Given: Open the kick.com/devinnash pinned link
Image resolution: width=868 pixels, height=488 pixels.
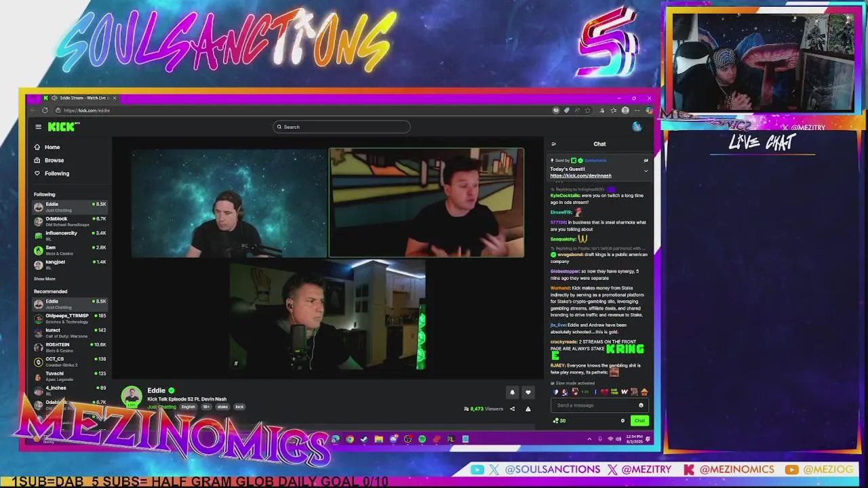Looking at the screenshot, I should click(580, 176).
